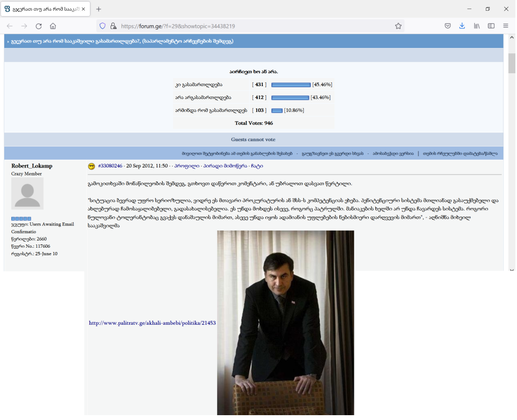Click the sunglasses smiley post icon

pos(92,166)
